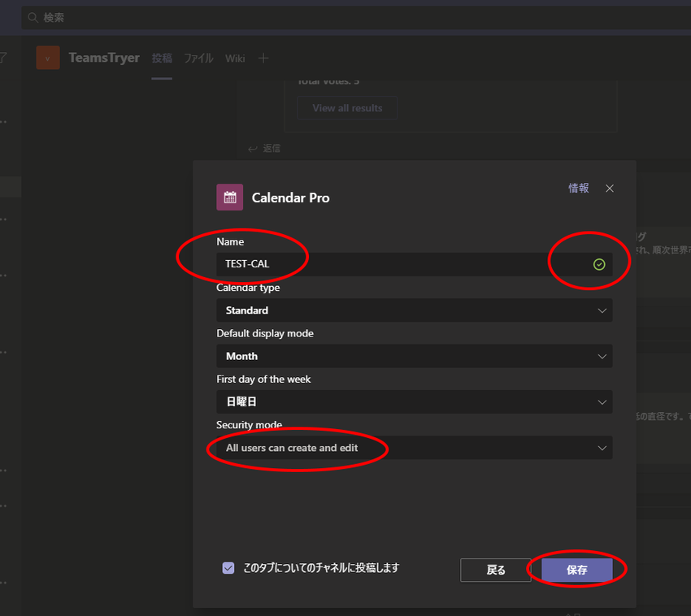
Task: Click the Security mode label
Action: tap(249, 425)
